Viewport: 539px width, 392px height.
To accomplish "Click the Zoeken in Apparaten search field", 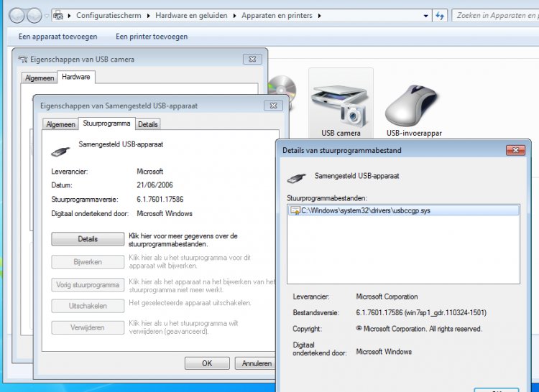I will pos(496,15).
